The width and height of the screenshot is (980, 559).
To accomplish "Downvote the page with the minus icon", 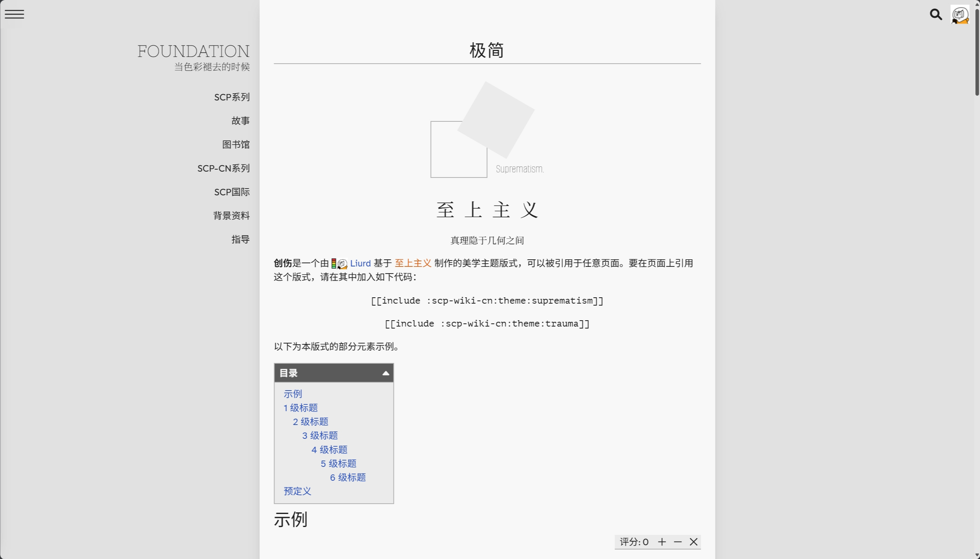I will pos(678,542).
